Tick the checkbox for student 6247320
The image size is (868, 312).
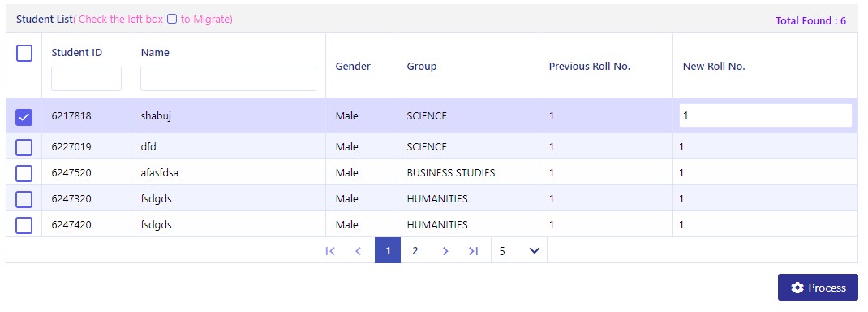tap(24, 199)
